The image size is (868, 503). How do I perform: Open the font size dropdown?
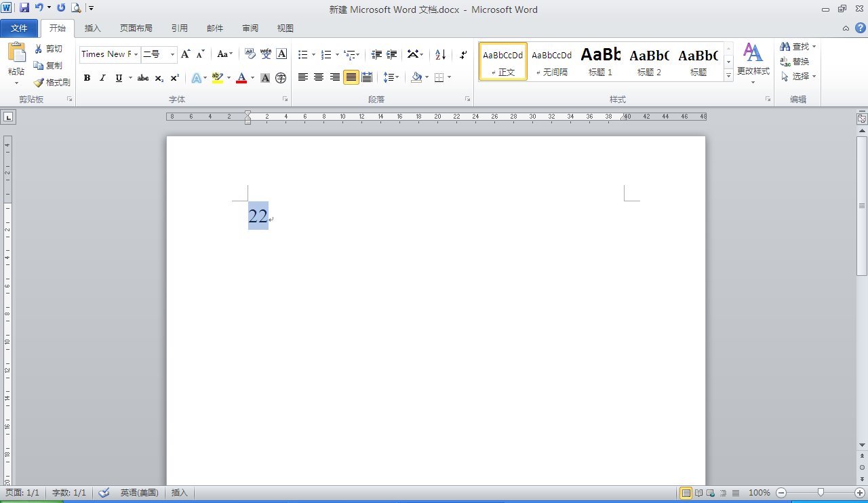172,54
